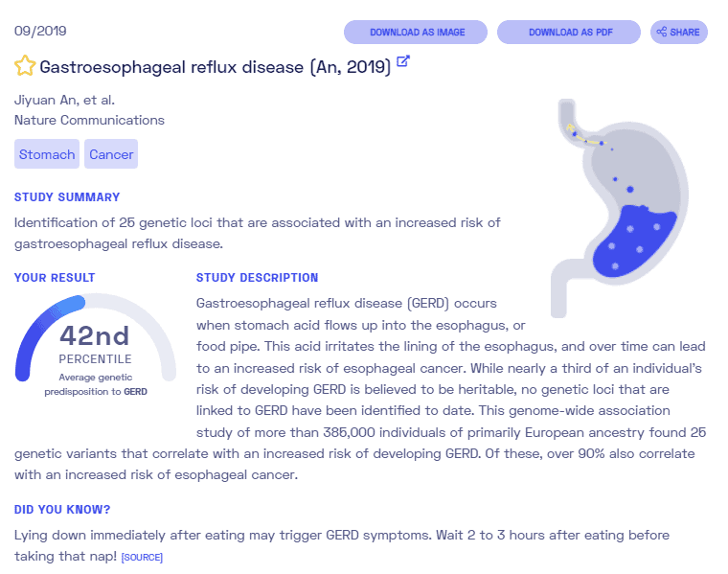The width and height of the screenshot is (728, 574).
Task: Toggle the favorite star icon
Action: pos(25,66)
